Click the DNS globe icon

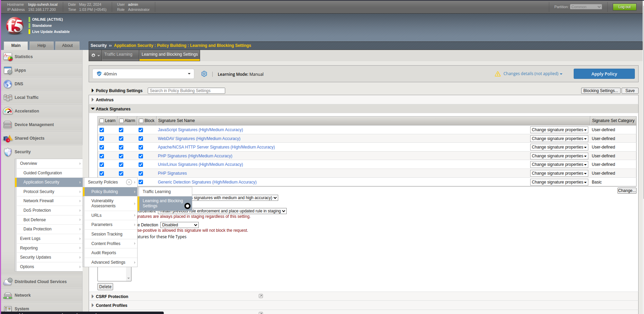[x=8, y=84]
